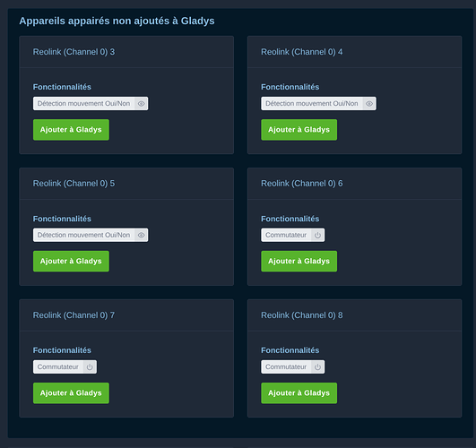
Task: Select 'Commutateur' label in Channel 0 8 card
Action: pos(286,366)
